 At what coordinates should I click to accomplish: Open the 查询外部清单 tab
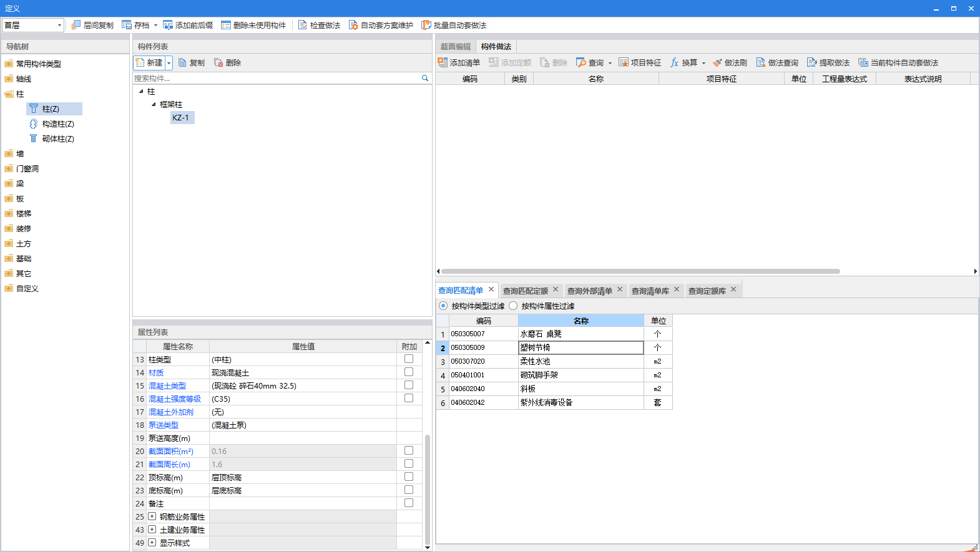[x=590, y=291]
